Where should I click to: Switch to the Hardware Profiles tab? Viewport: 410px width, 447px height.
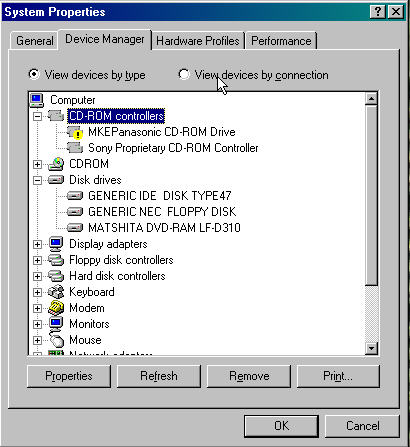click(198, 41)
